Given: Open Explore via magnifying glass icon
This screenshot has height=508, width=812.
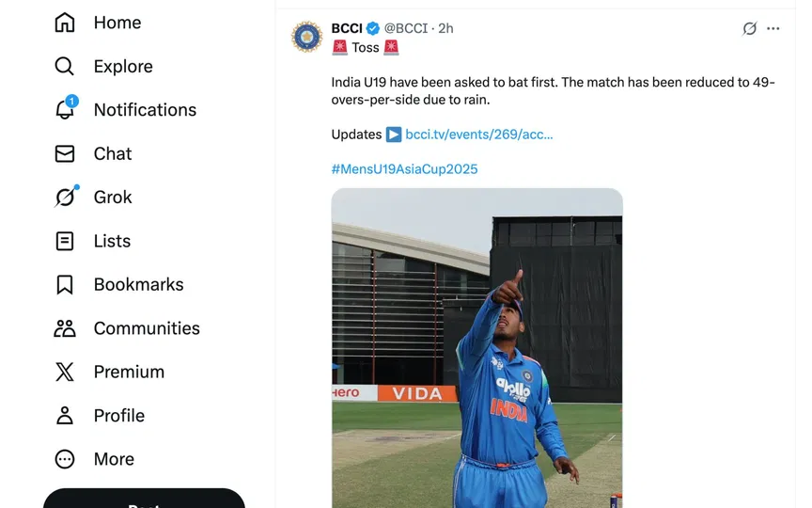Looking at the screenshot, I should 64,66.
